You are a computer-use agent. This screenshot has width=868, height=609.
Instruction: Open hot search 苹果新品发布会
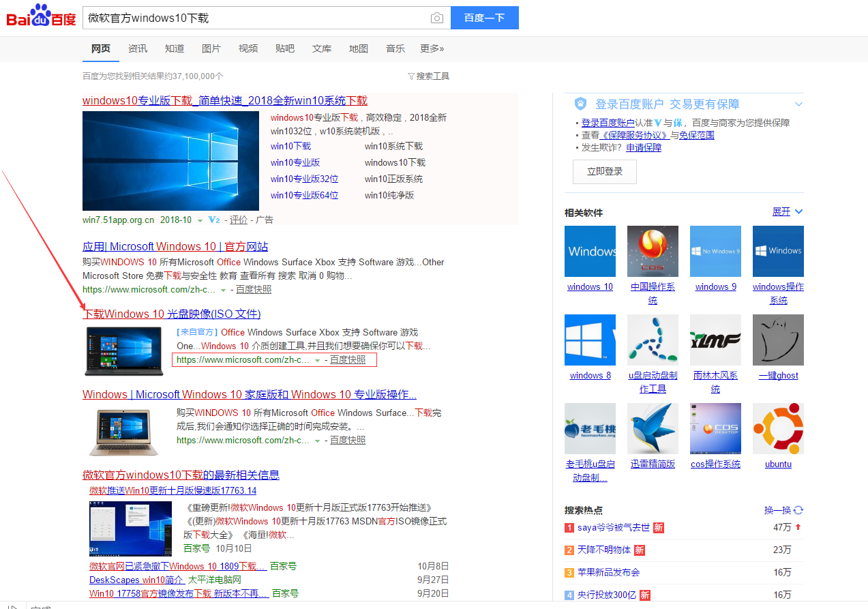pyautogui.click(x=609, y=572)
